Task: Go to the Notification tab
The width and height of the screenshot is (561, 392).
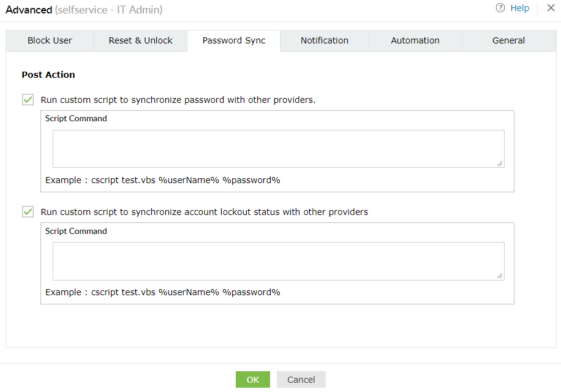Action: click(325, 40)
